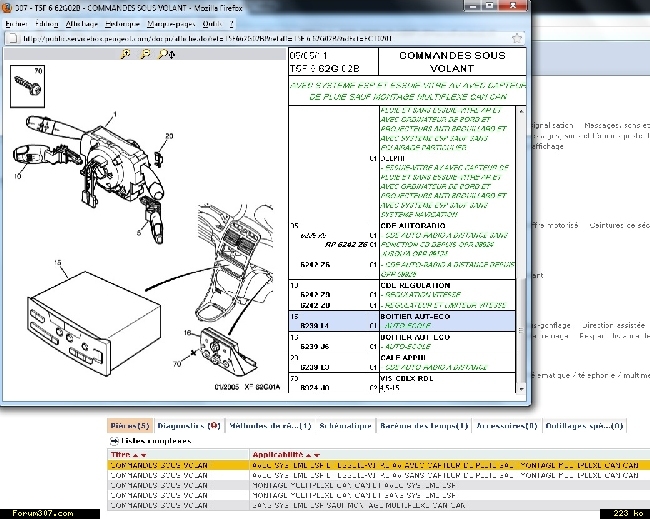The width and height of the screenshot is (650, 519).
Task: Click the Firefox icon in the title bar
Action: click(x=6, y=7)
